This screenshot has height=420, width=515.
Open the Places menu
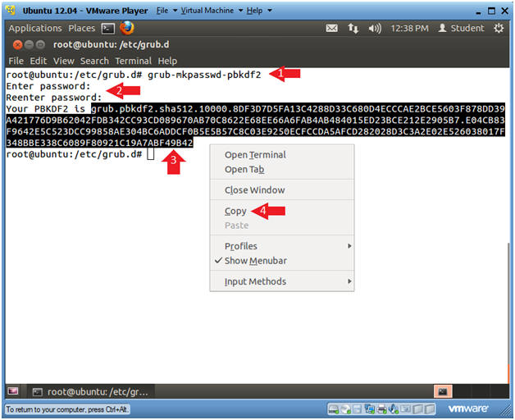click(x=82, y=28)
